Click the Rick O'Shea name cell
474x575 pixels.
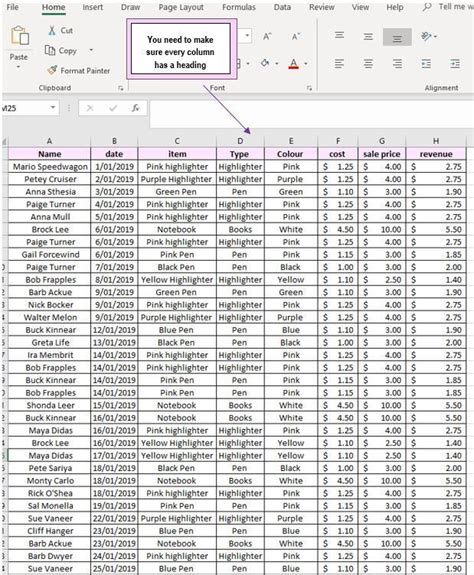click(49, 493)
